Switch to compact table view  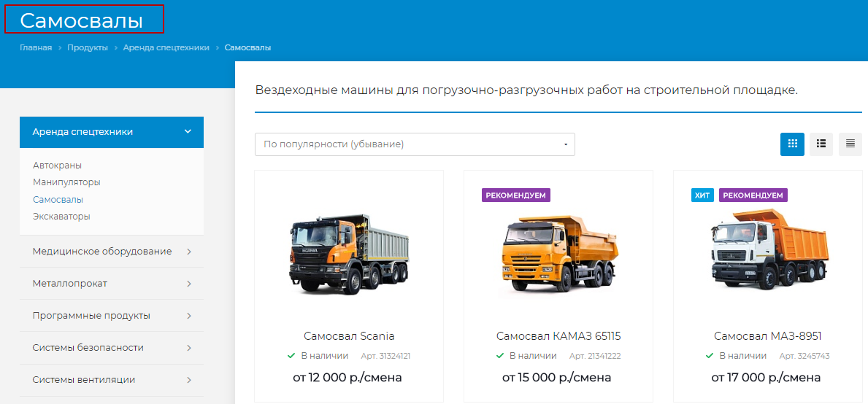pyautogui.click(x=850, y=144)
